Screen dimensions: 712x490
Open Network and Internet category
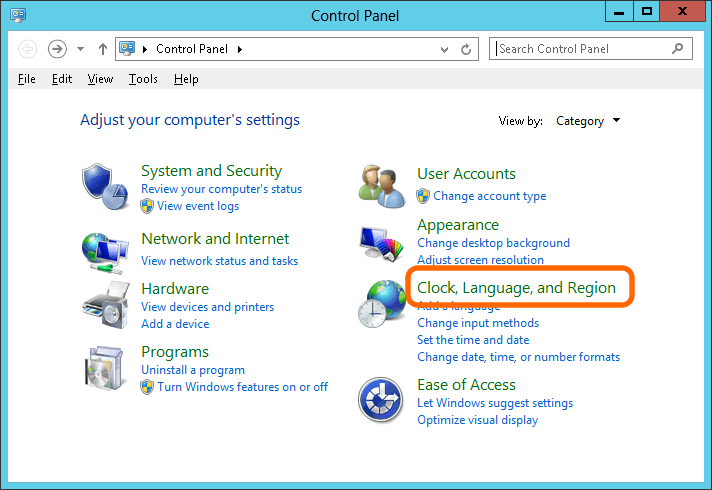point(215,239)
